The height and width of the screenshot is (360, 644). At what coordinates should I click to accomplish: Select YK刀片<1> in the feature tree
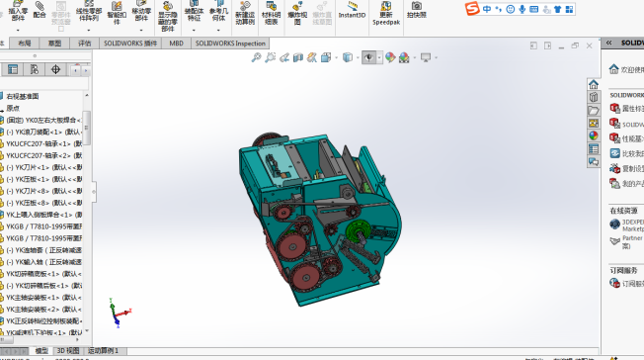(x=44, y=167)
